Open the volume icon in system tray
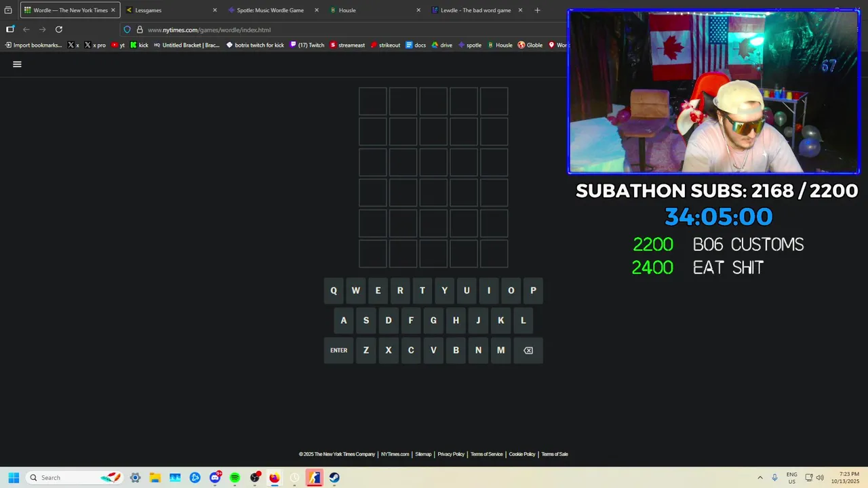Screen dimensions: 868x488 pyautogui.click(x=820, y=478)
